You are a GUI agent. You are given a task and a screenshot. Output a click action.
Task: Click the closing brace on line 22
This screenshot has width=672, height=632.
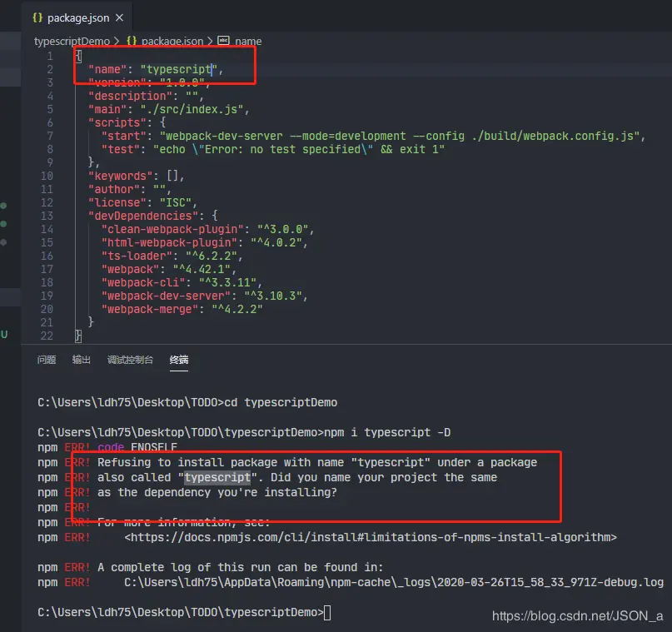point(78,336)
